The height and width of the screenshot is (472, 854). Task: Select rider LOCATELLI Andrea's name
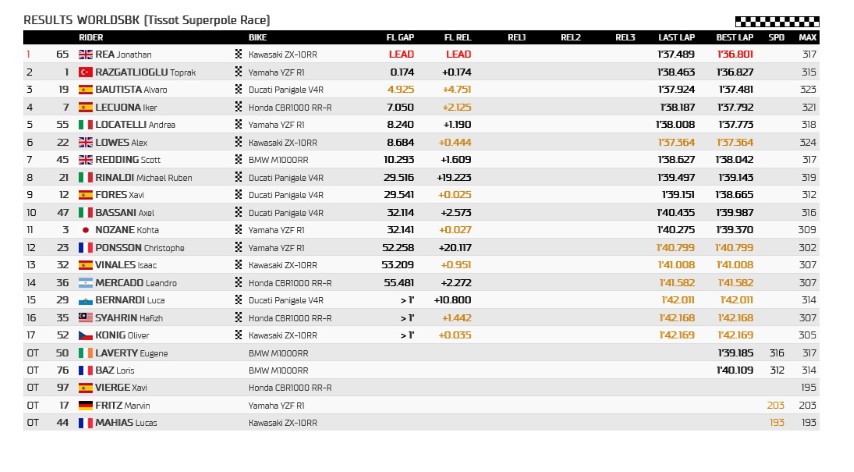pos(134,124)
